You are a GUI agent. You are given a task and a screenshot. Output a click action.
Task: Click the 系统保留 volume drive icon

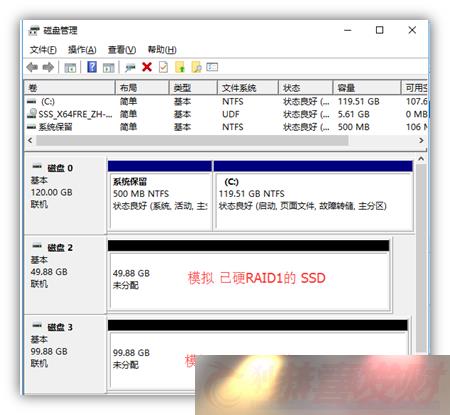point(32,127)
